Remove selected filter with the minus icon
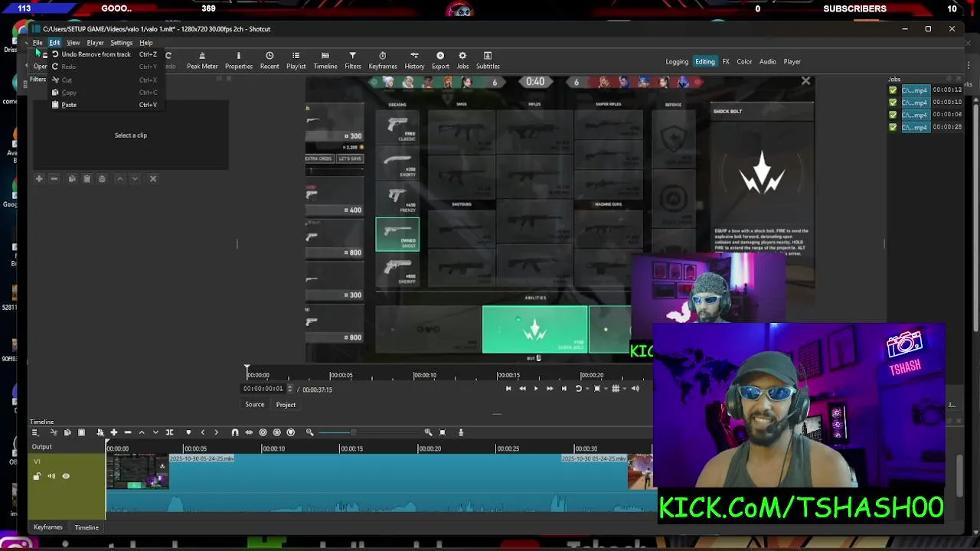 click(x=54, y=178)
